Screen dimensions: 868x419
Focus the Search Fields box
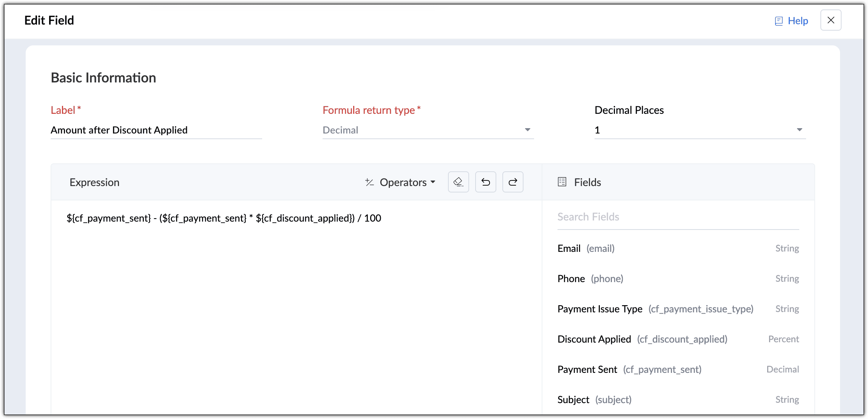678,217
